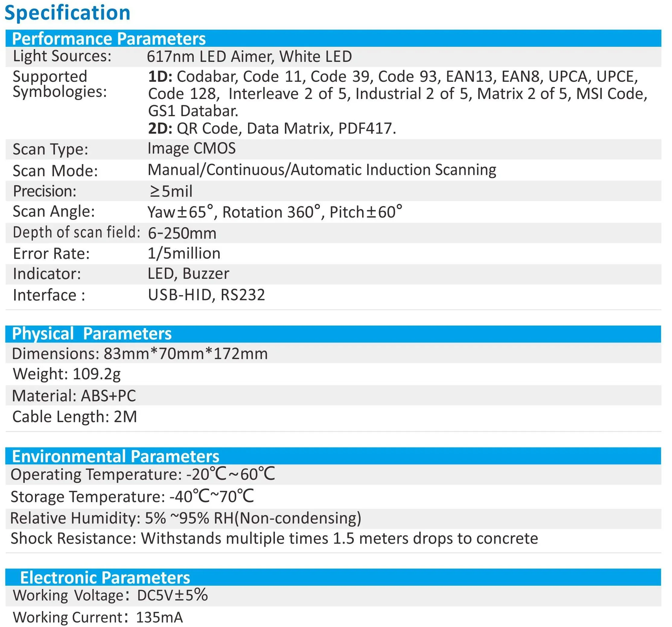Viewport: 672px width, 627px height.
Task: Click the bold 2D symbology label
Action: coord(160,129)
